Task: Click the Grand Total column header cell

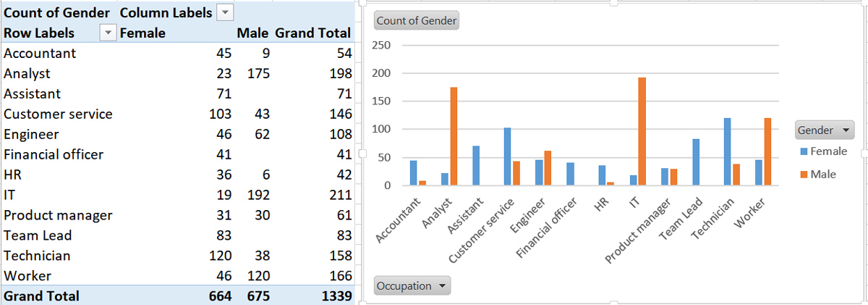Action: (x=313, y=33)
